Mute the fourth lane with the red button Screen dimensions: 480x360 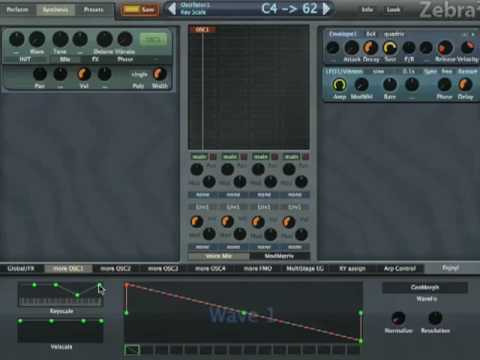click(306, 157)
